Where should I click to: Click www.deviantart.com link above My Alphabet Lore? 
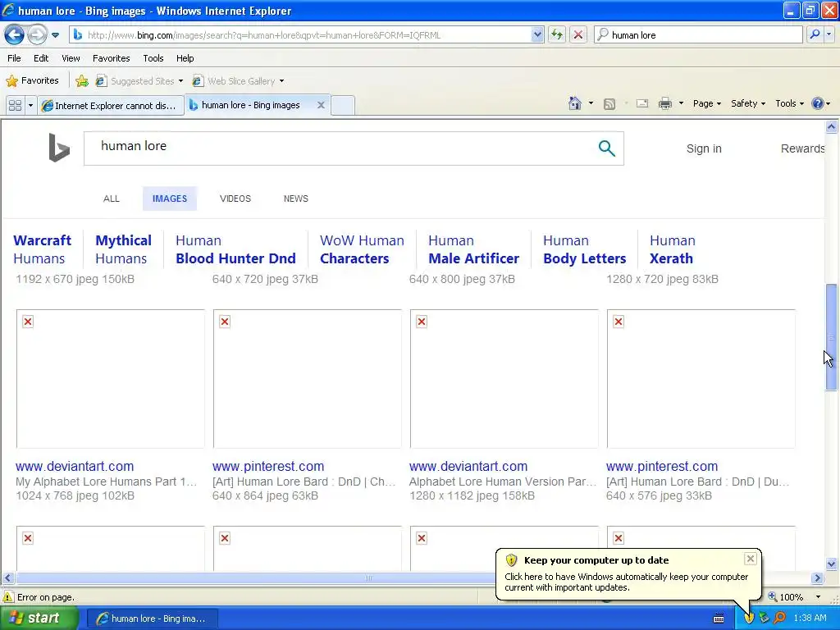click(75, 466)
